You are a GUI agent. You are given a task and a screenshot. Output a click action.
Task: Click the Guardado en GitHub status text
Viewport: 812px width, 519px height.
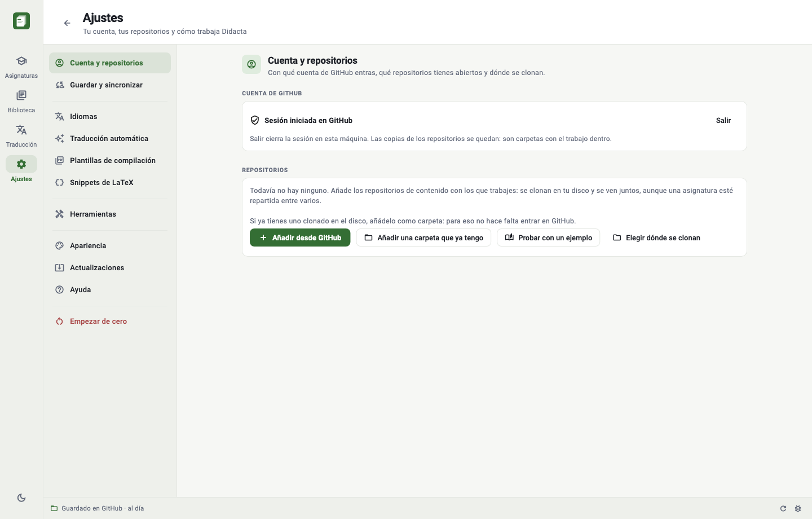[103, 508]
